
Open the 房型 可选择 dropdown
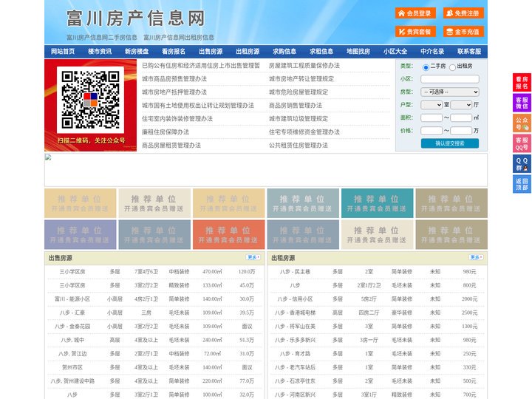(x=450, y=92)
